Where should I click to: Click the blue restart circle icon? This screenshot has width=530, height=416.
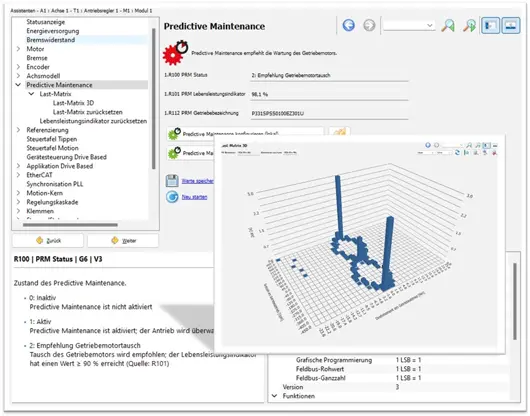coord(172,197)
